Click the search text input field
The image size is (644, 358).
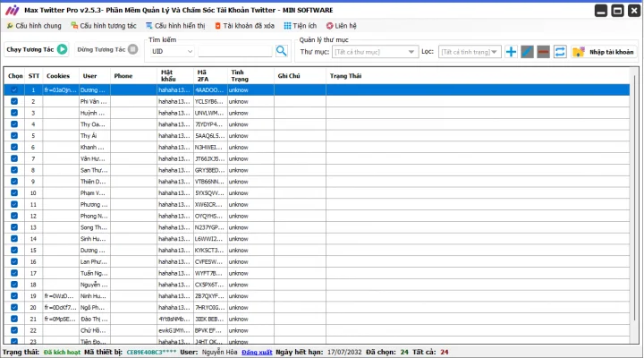(x=234, y=52)
